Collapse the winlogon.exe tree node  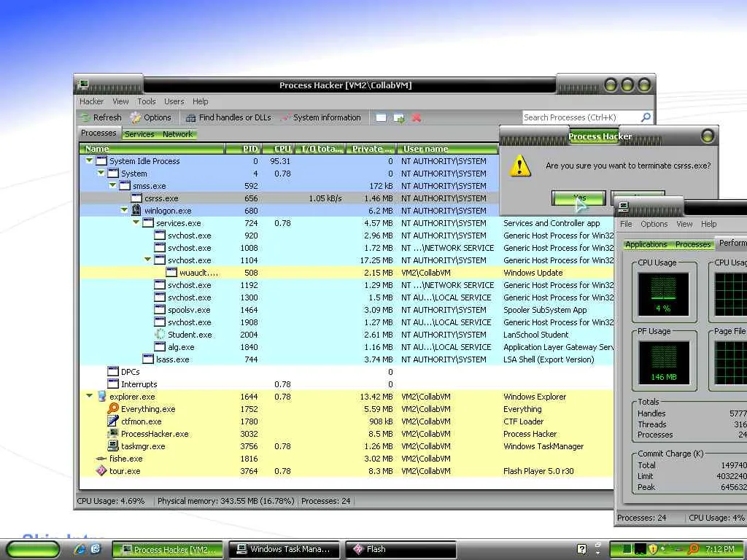tap(124, 210)
